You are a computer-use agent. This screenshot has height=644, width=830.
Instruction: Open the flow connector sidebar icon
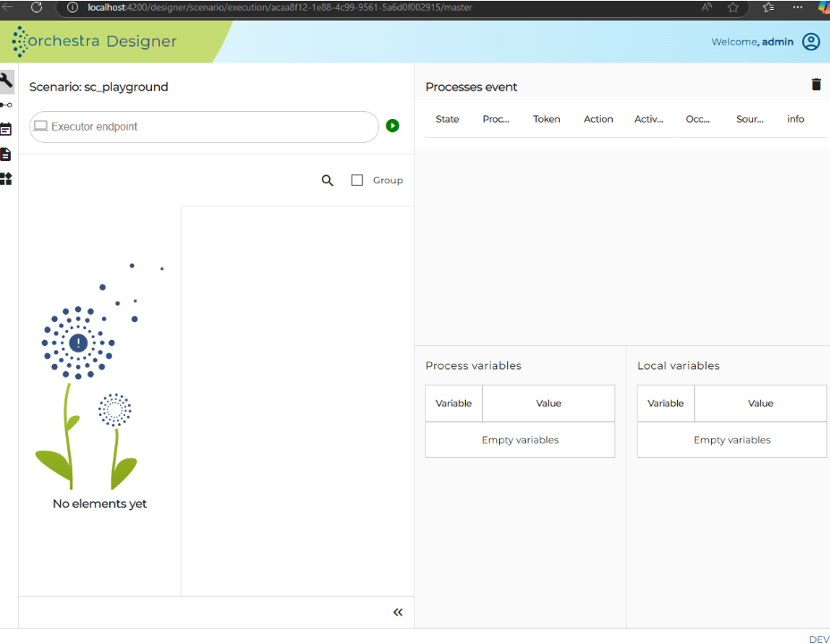pos(6,105)
